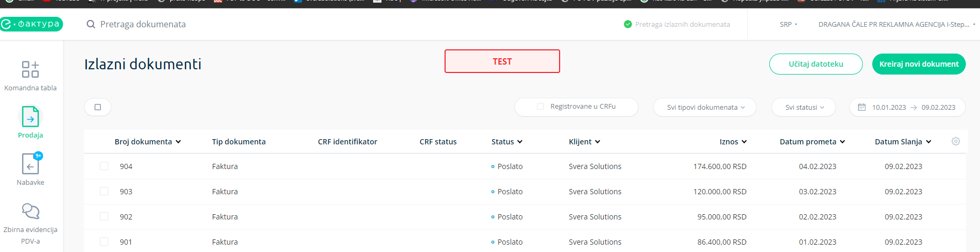The width and height of the screenshot is (980, 252).
Task: Open Zbirna evidencija PDV-a icon
Action: (30, 212)
